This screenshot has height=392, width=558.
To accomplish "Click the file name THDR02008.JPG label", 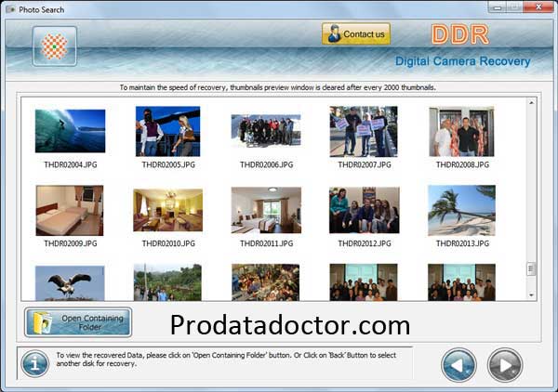I will click(462, 164).
